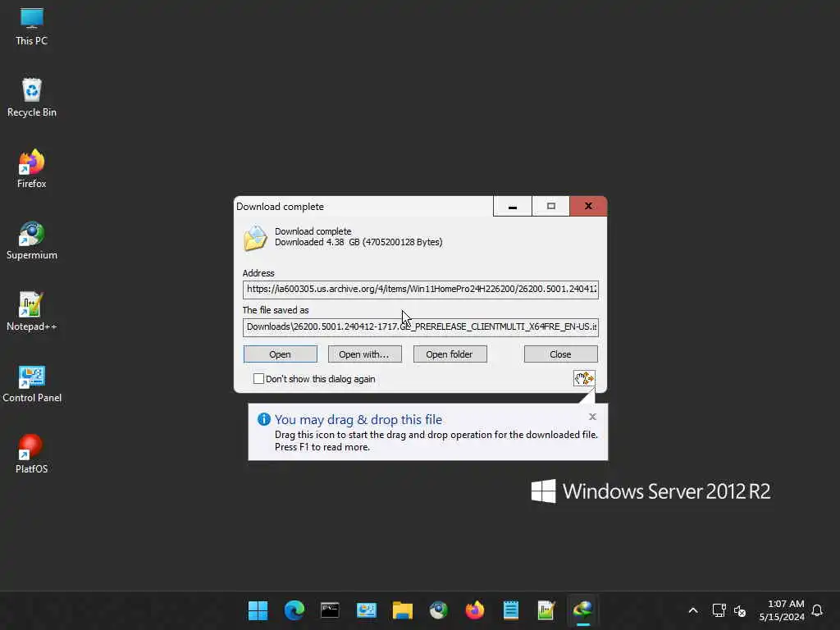Select the Firefox desktop shortcut
Viewport: 840px width, 630px height.
[32, 169]
